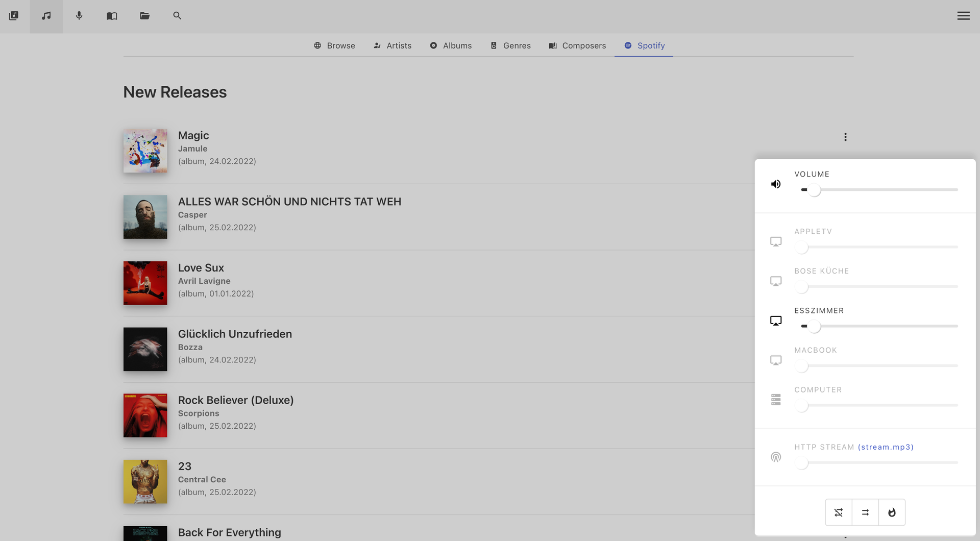
Task: Open options menu for Magic album
Action: pos(845,137)
